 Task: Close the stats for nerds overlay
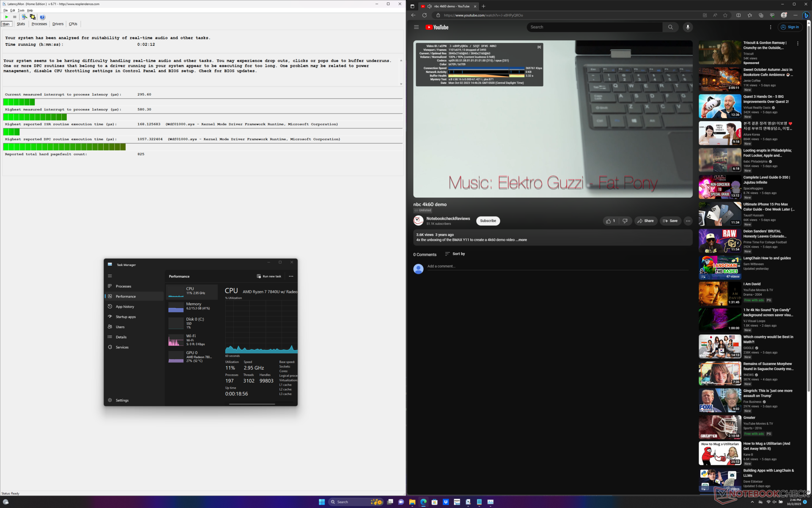(x=539, y=47)
